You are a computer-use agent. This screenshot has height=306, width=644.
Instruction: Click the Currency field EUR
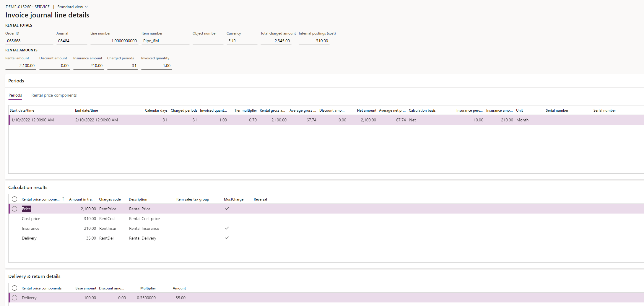[x=242, y=41]
